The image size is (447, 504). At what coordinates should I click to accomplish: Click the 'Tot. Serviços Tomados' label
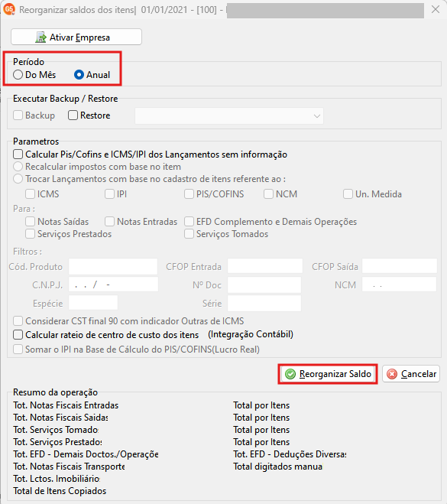tap(56, 429)
